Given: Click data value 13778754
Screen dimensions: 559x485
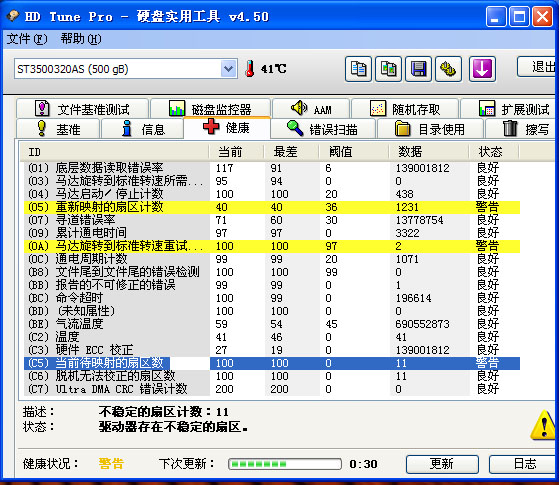Looking at the screenshot, I should click(420, 220).
